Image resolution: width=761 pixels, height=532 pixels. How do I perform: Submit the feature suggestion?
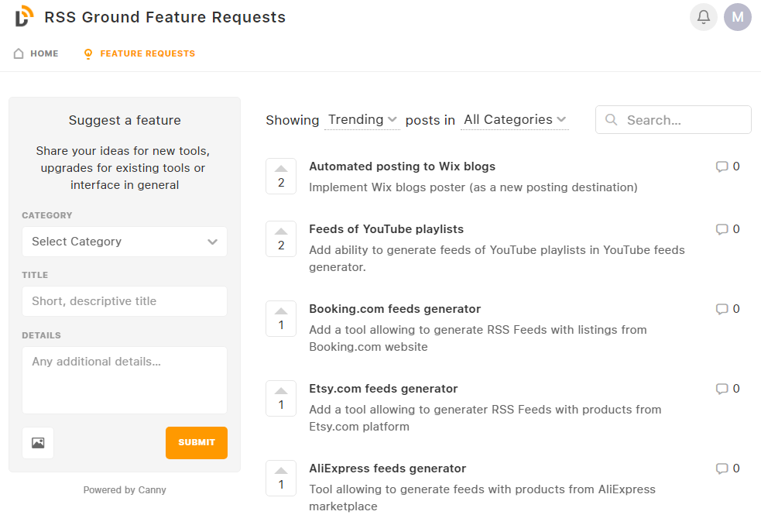tap(197, 443)
